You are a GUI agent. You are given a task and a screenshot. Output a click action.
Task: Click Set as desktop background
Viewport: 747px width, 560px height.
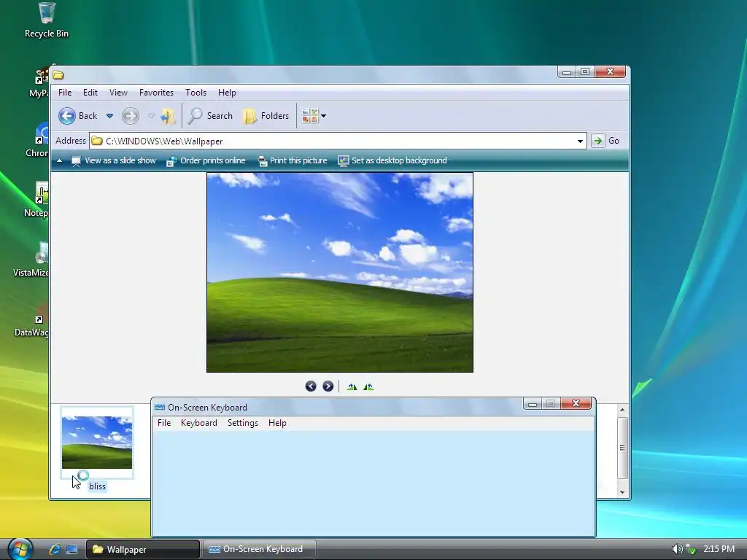(392, 160)
